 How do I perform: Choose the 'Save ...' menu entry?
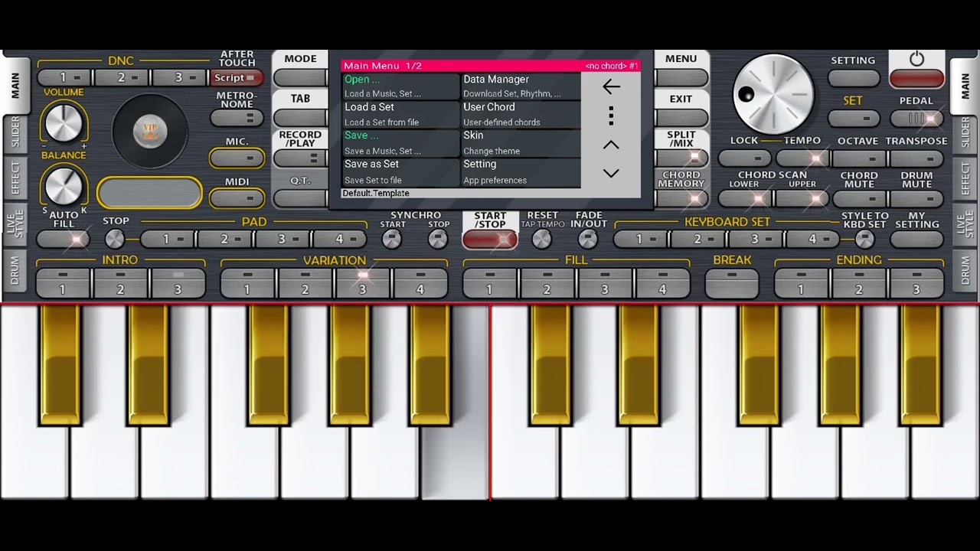(x=400, y=142)
